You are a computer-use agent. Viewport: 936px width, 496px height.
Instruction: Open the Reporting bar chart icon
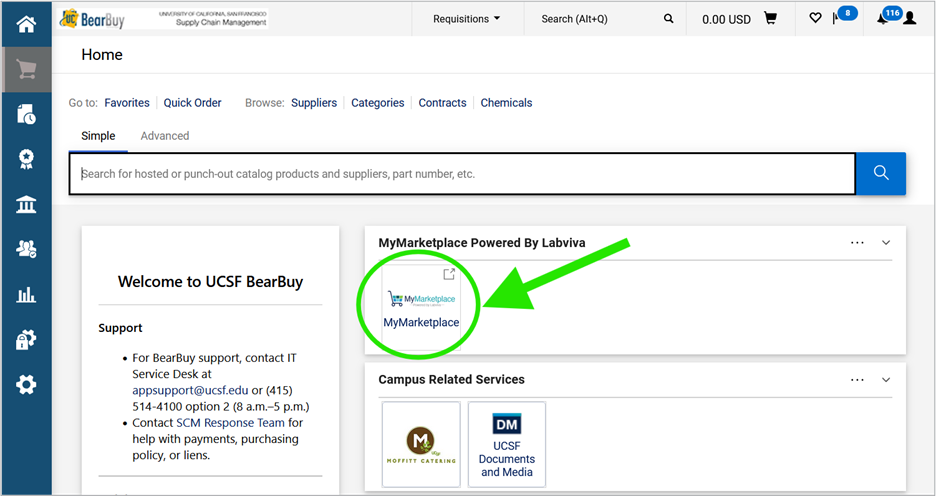(26, 294)
